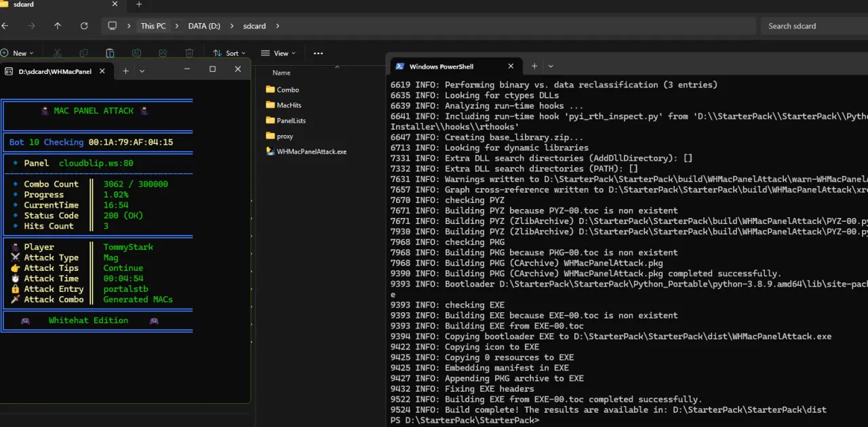This screenshot has width=868, height=427.
Task: Open the See more ellipsis menu
Action: (318, 53)
